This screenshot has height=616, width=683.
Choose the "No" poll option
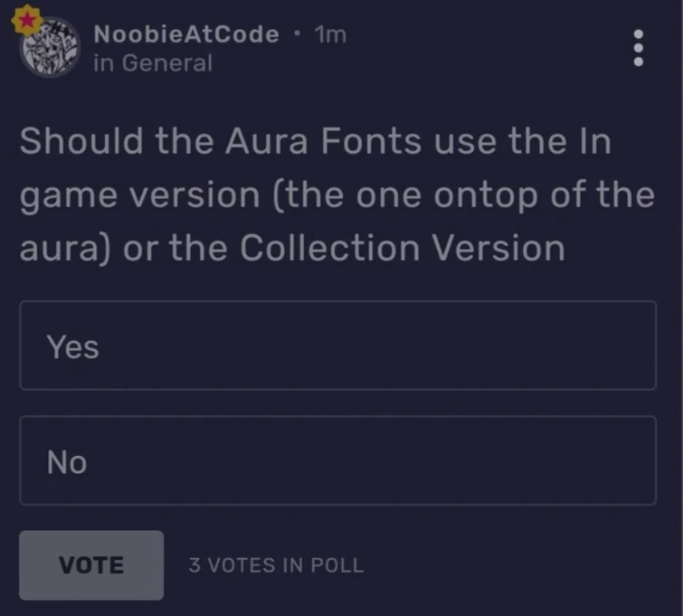point(337,461)
